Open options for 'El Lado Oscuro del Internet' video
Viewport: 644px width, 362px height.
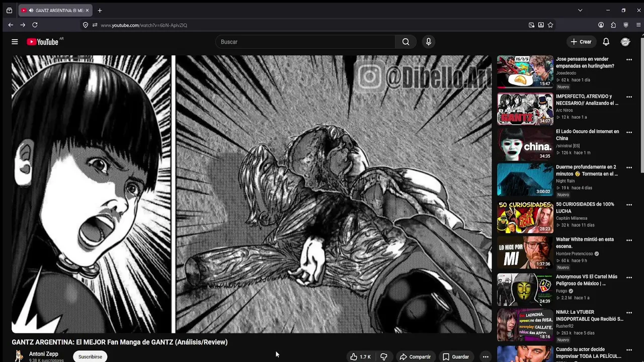click(x=629, y=132)
